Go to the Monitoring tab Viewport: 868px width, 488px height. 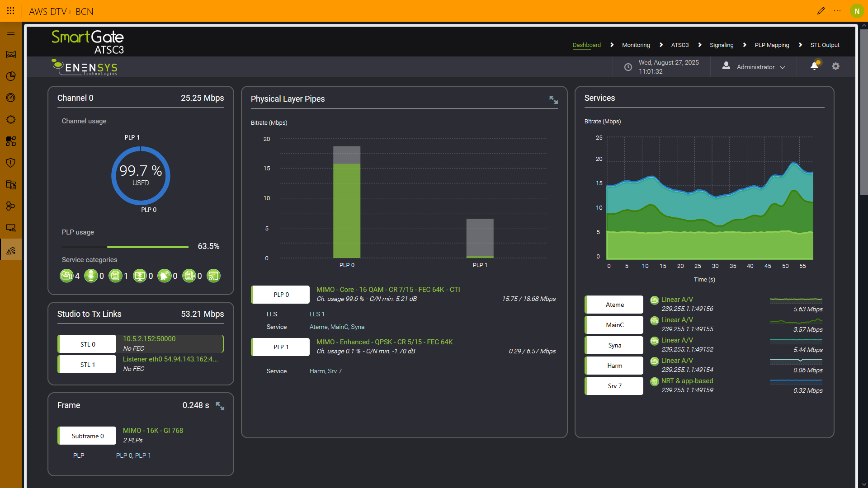tap(636, 45)
